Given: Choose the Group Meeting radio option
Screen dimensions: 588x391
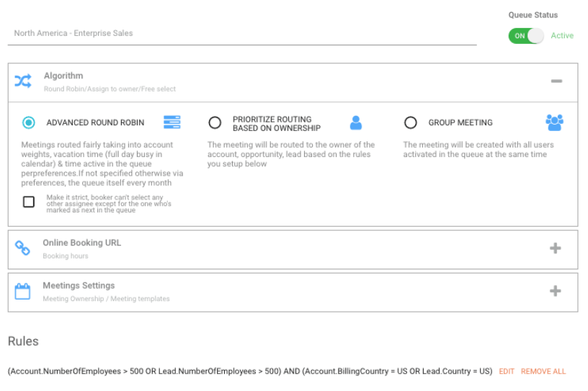Looking at the screenshot, I should [x=411, y=123].
